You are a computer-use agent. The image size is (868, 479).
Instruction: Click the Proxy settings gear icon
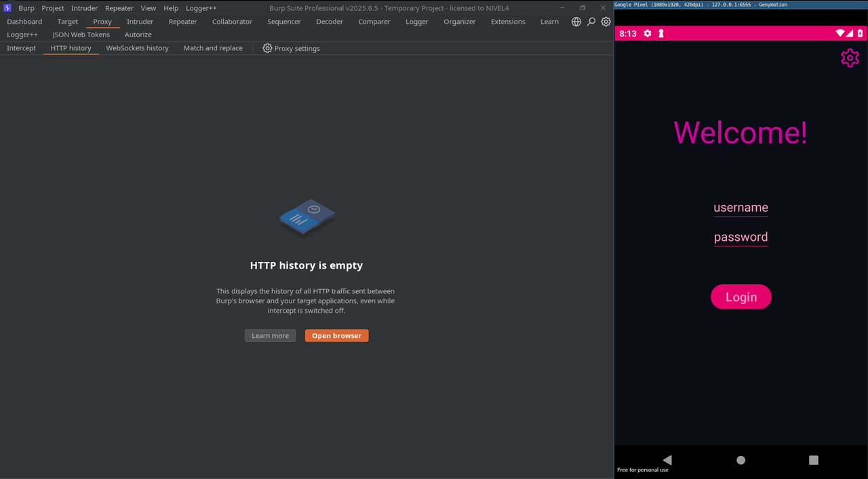tap(267, 48)
